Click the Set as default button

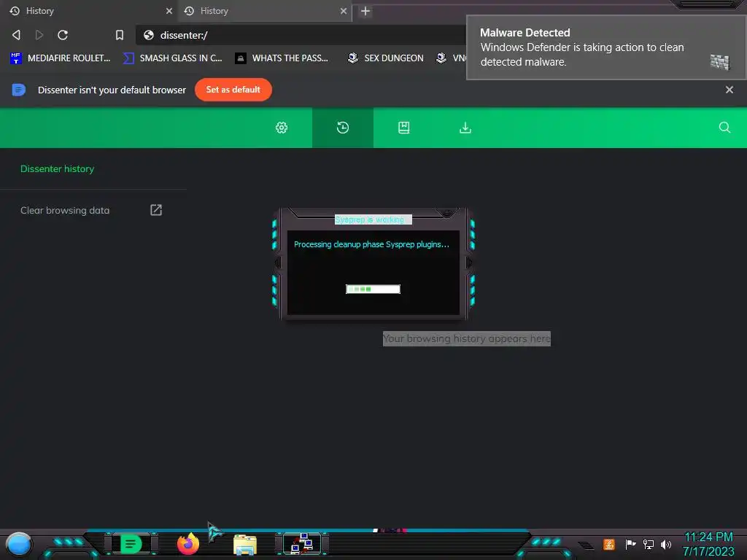(233, 90)
